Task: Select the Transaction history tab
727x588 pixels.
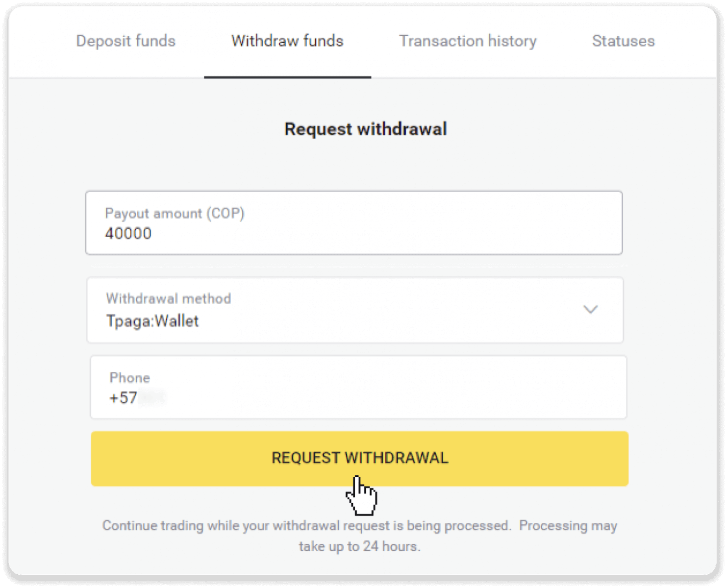Action: click(468, 41)
